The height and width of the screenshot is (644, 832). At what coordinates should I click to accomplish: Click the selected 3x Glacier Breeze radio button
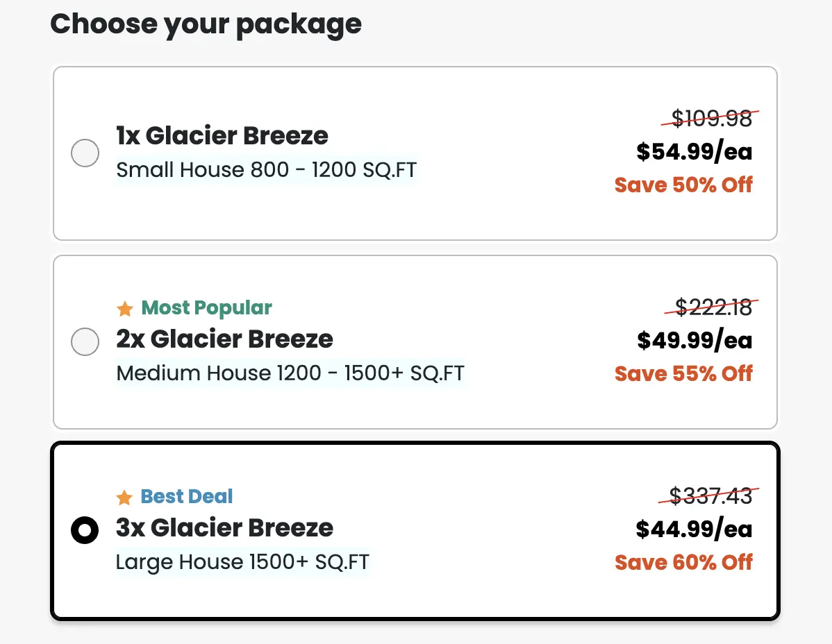tap(85, 531)
